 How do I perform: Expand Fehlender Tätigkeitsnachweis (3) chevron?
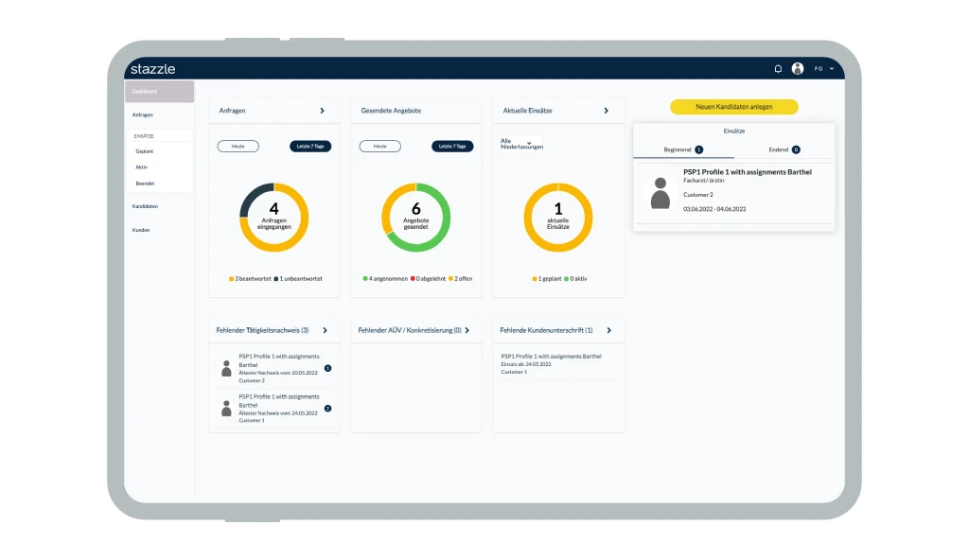pyautogui.click(x=326, y=331)
